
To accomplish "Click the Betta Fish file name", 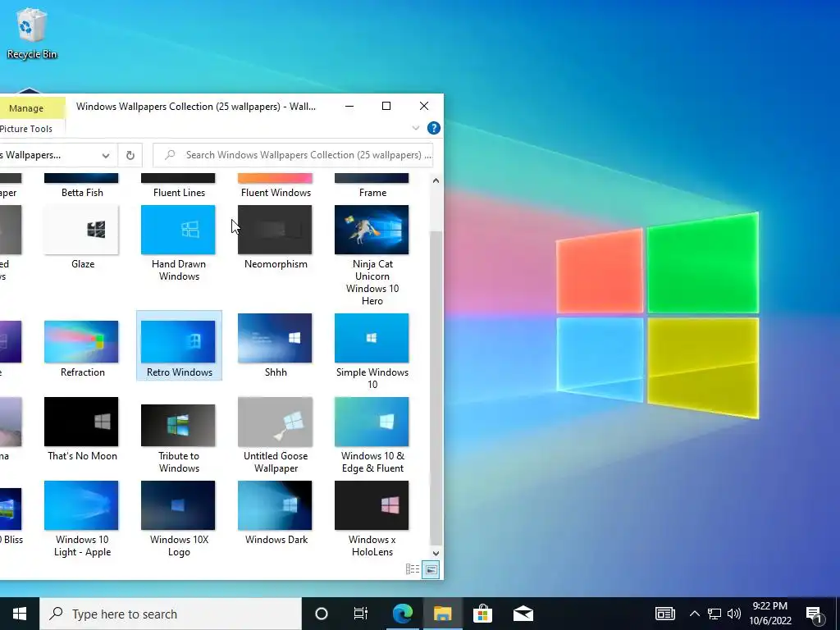I will 82,192.
